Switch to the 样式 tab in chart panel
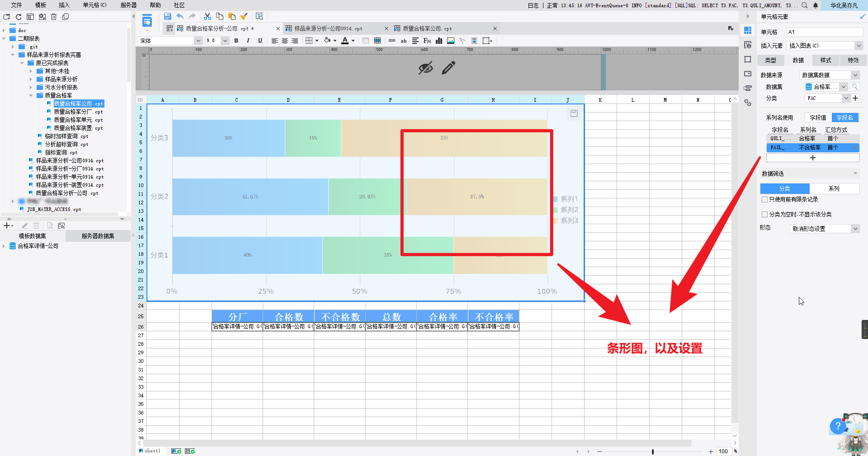Screen dimensions: 868x456 (x=826, y=60)
